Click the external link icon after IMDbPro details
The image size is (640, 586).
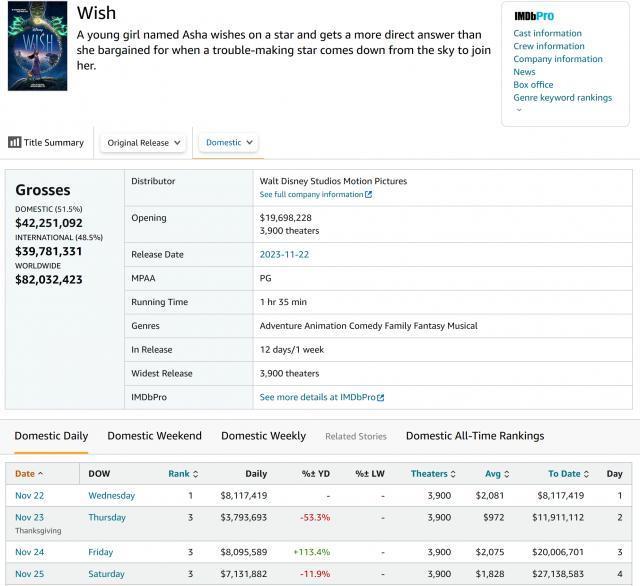pyautogui.click(x=381, y=398)
